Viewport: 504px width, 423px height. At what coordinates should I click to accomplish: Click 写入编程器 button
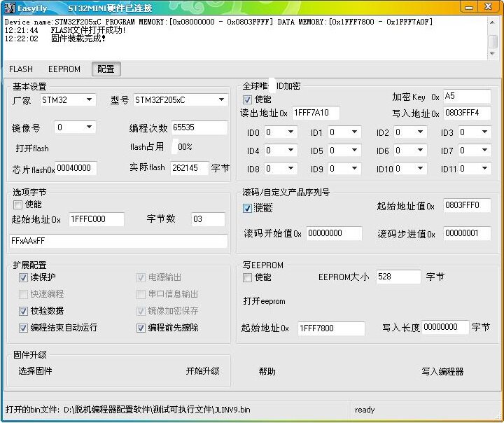[442, 372]
